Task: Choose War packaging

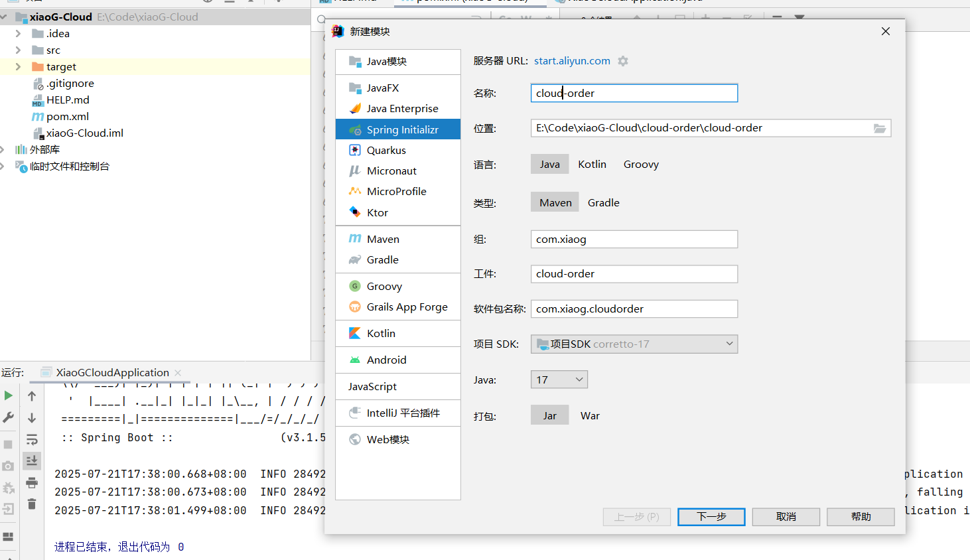Action: [x=590, y=415]
